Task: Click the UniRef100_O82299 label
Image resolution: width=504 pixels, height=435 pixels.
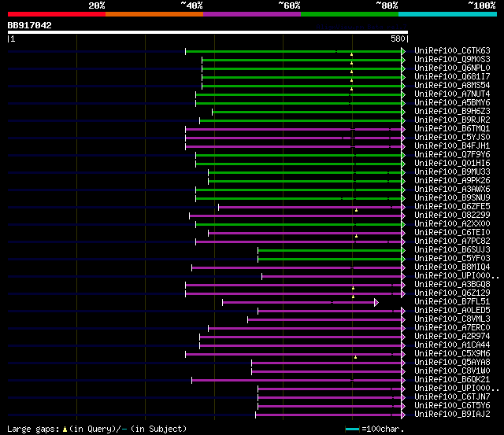Action: tap(452, 216)
